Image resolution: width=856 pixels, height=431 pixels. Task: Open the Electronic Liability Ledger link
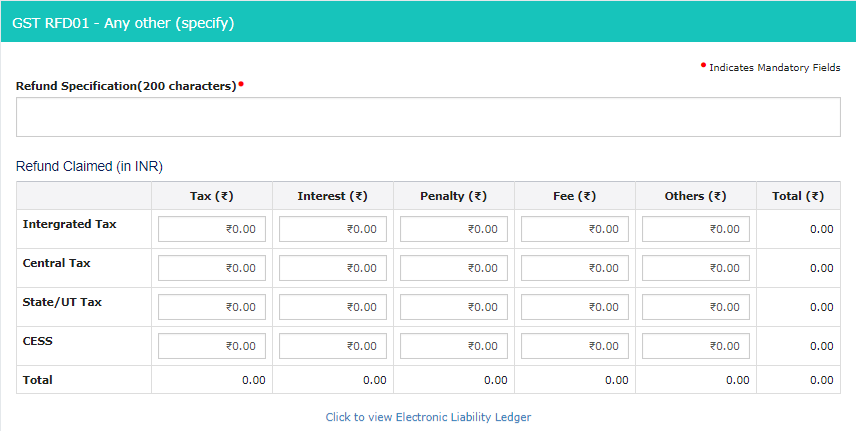[428, 417]
